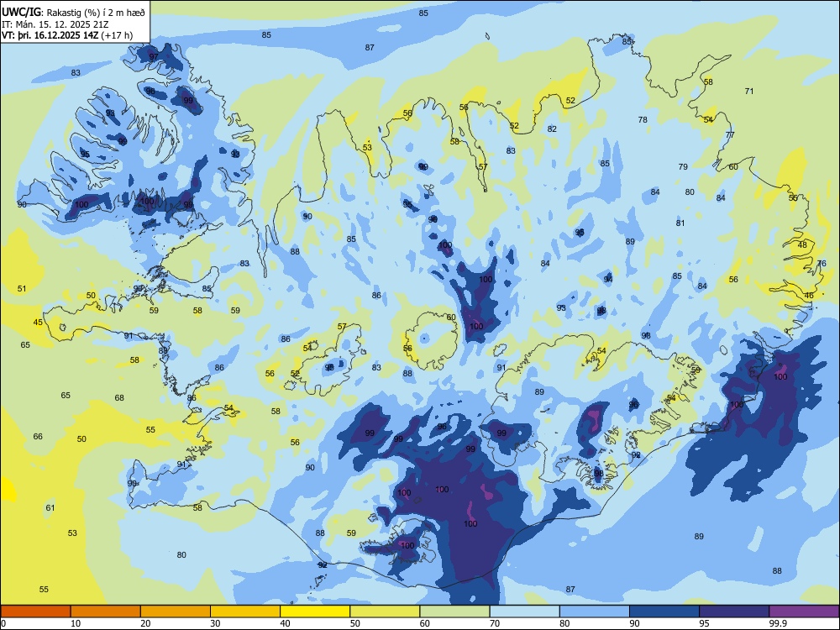This screenshot has width=840, height=630.
Task: Click the humidity value '66' on the map
Action: tap(38, 436)
